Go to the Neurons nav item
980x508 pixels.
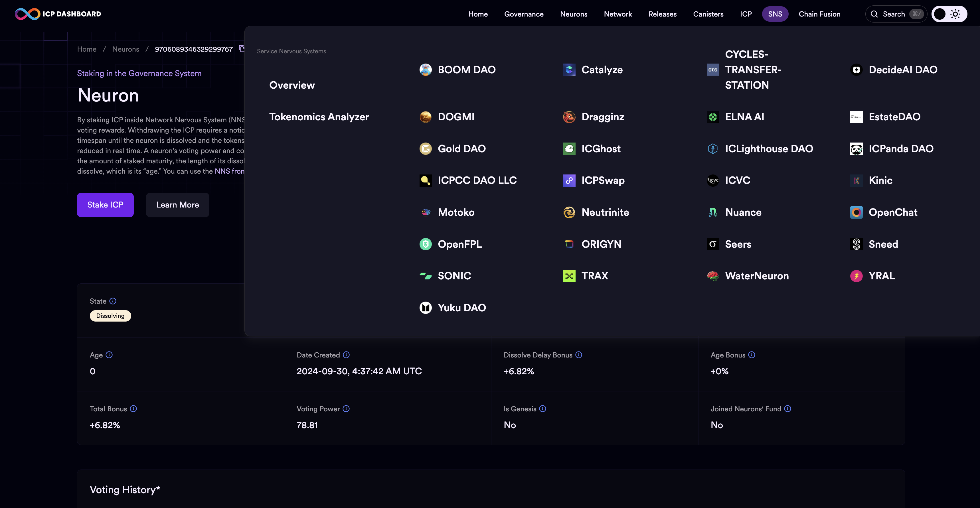574,14
